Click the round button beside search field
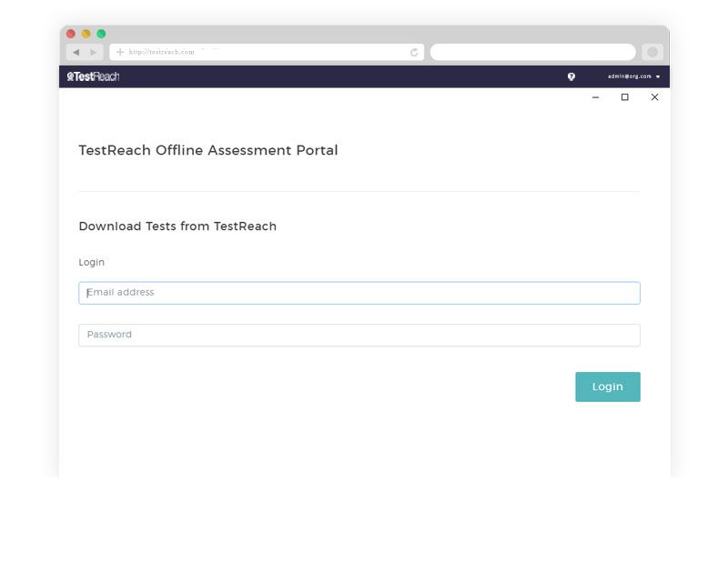The width and height of the screenshot is (728, 573). point(652,52)
